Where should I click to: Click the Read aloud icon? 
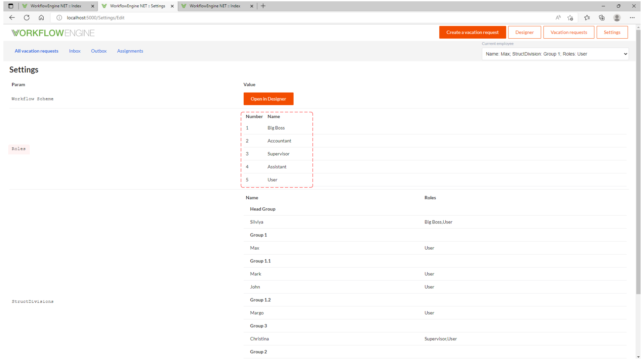[558, 18]
